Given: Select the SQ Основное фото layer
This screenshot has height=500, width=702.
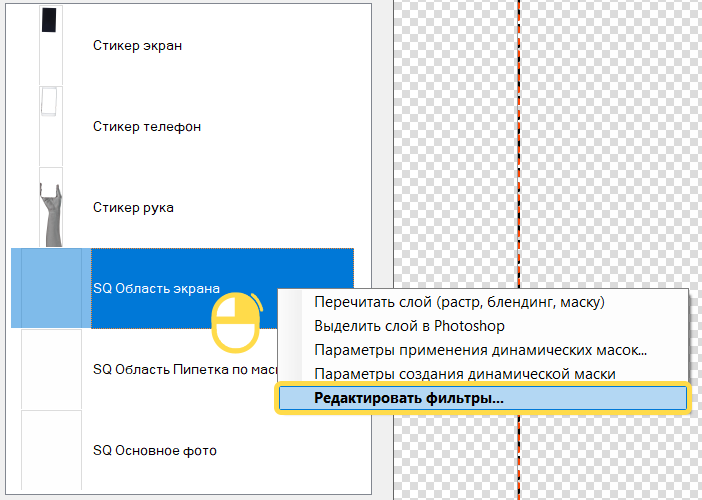Looking at the screenshot, I should 154,451.
